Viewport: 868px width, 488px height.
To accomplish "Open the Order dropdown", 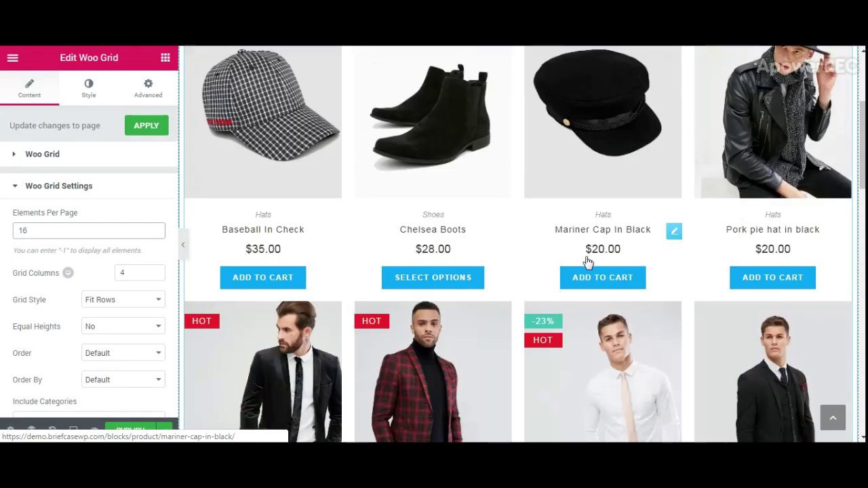I will pyautogui.click(x=123, y=352).
